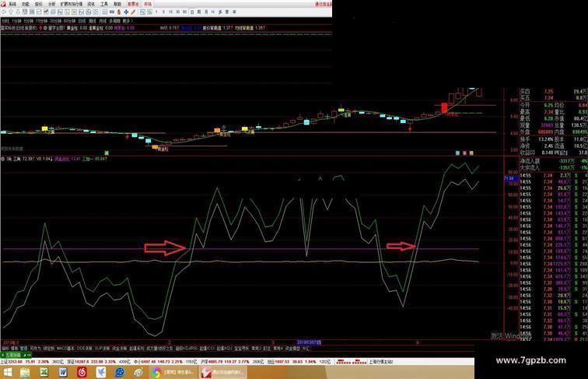Select the 多 multi-period toolbar button
Viewport: 588px width, 379px height.
(221, 12)
